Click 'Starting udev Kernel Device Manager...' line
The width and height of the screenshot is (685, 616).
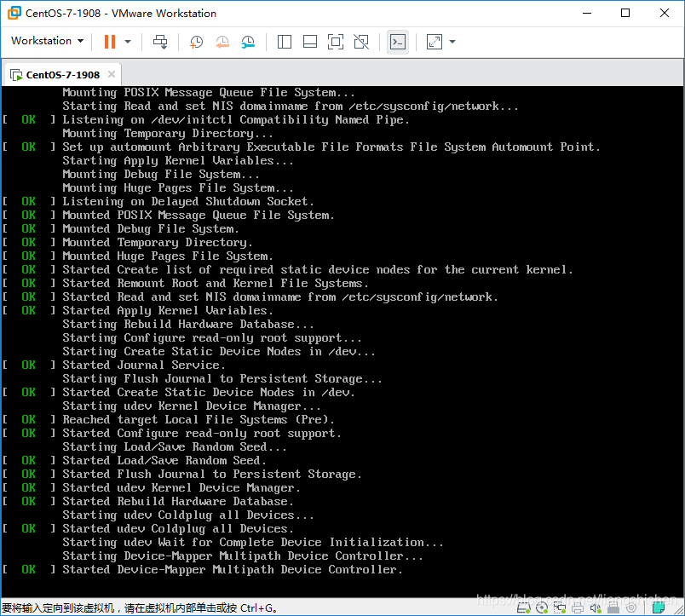192,406
